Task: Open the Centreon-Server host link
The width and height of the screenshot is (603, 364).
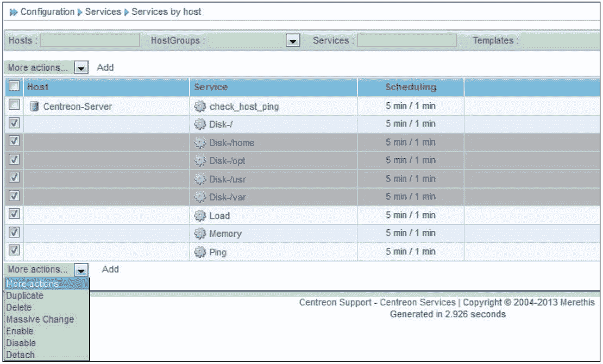Action: [78, 106]
